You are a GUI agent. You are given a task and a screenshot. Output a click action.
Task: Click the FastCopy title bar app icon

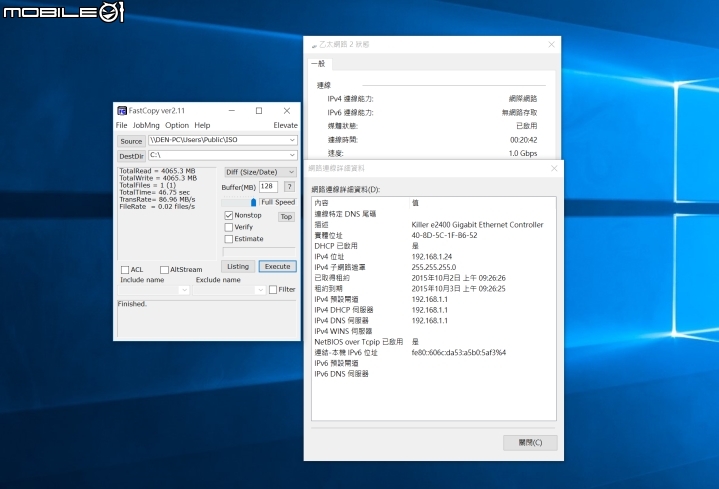(x=122, y=111)
